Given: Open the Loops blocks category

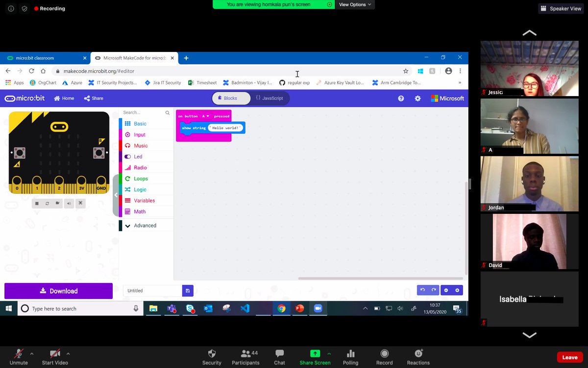Looking at the screenshot, I should click(146, 179).
